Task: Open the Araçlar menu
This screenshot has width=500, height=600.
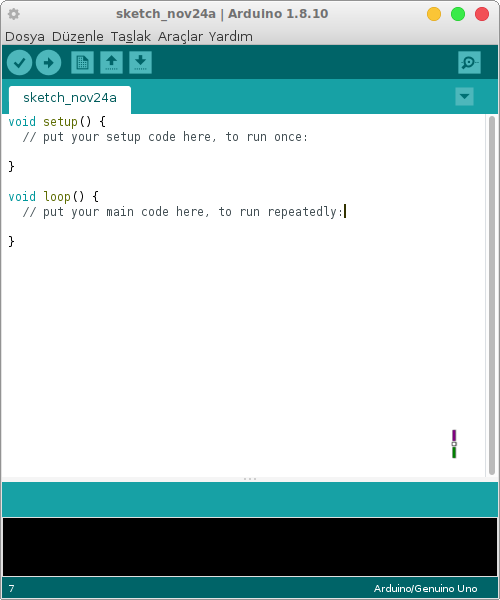Action: tap(180, 37)
